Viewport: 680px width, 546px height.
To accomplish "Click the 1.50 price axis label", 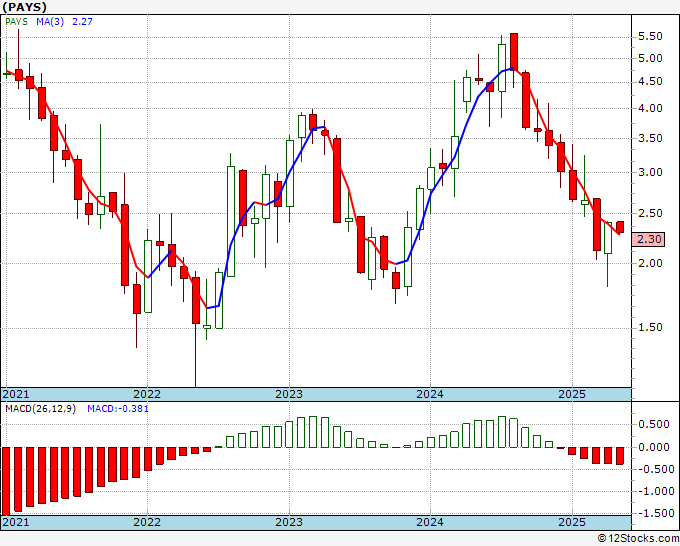I will coord(650,328).
